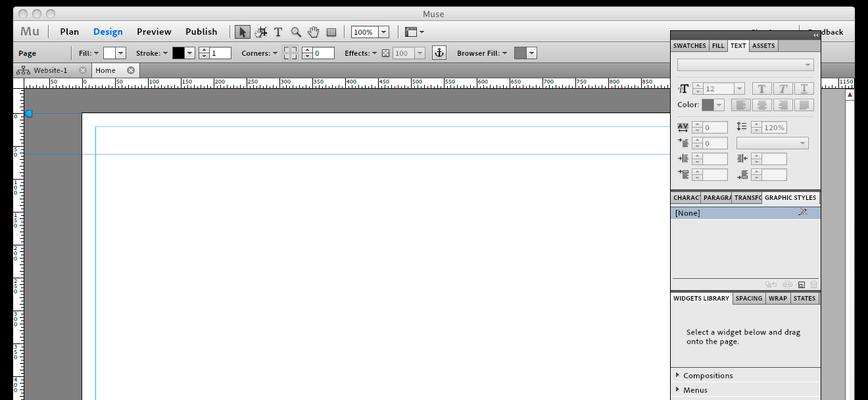Click the font size icon
This screenshot has width=868, height=400.
[x=683, y=89]
